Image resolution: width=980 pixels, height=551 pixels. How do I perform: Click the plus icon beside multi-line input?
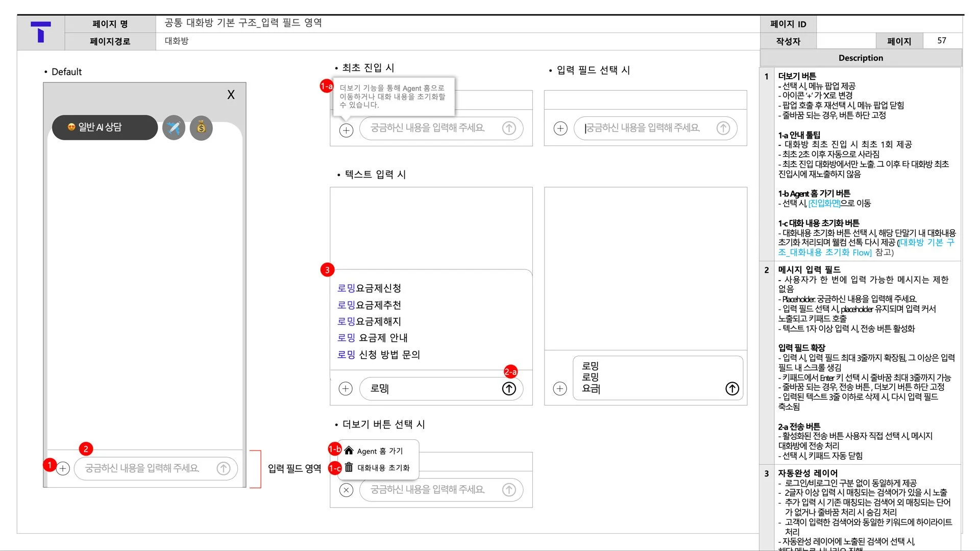point(560,389)
